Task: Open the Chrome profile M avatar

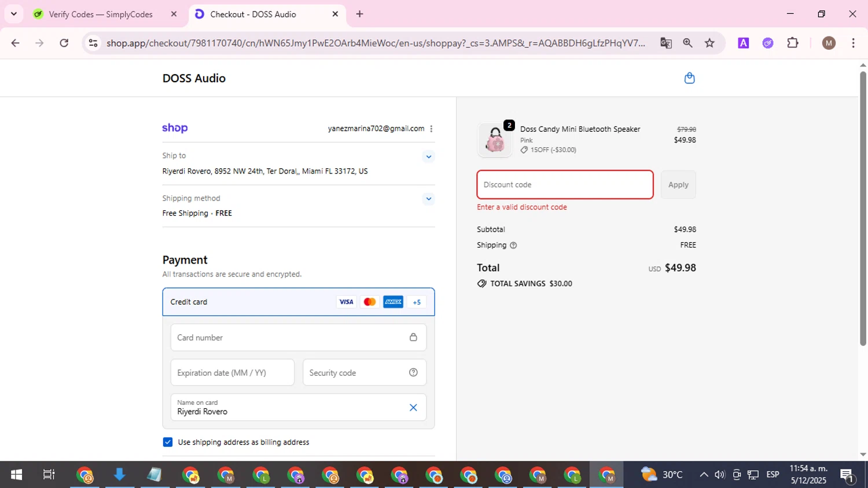Action: coord(829,43)
